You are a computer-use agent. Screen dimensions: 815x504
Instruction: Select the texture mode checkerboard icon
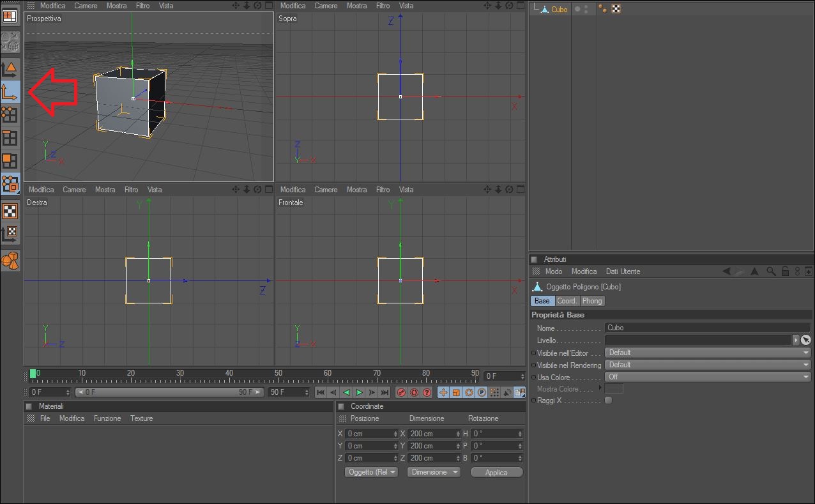(10, 211)
